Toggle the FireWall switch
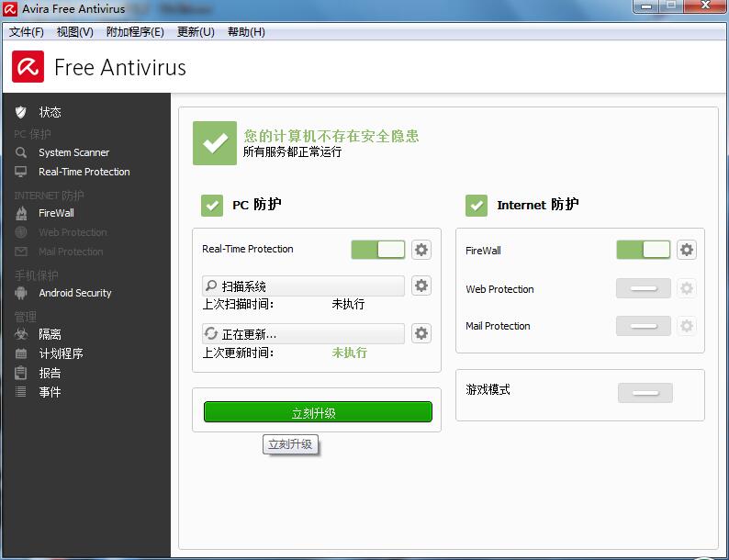Image resolution: width=729 pixels, height=560 pixels. [643, 250]
